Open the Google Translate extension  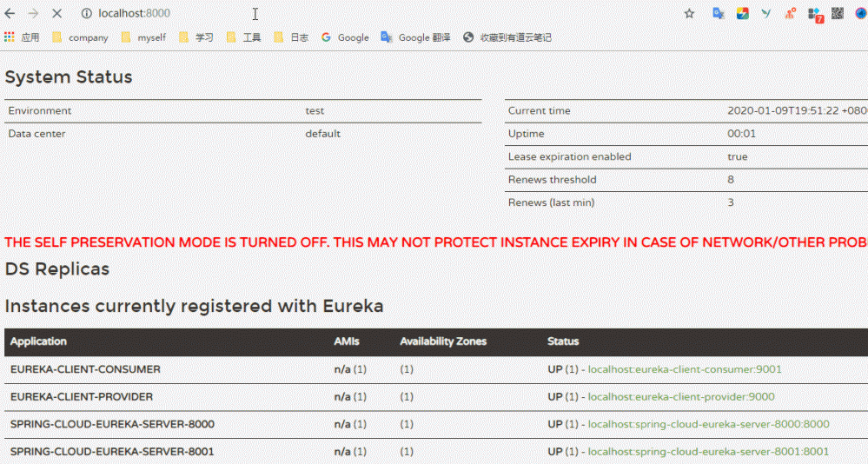click(719, 13)
